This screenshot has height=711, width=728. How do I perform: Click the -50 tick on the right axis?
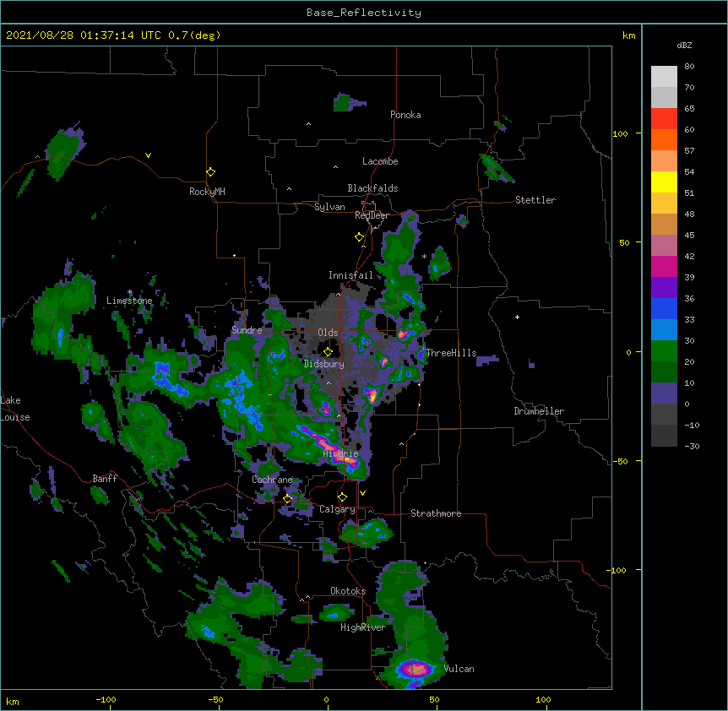[620, 461]
